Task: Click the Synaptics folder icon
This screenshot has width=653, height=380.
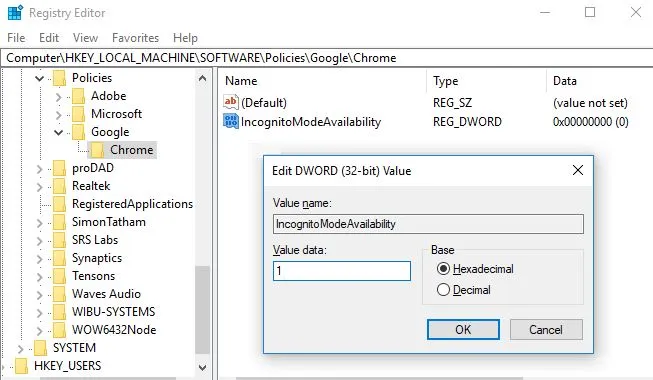Action: pos(60,258)
